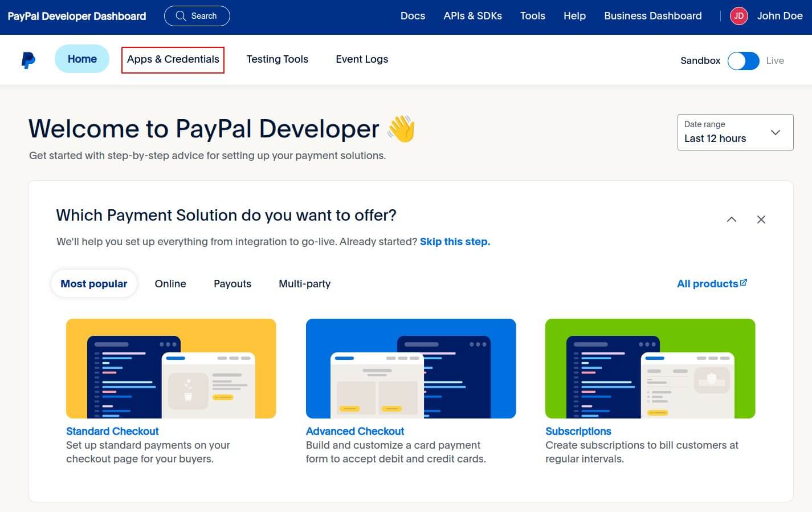This screenshot has height=512, width=812.
Task: Open Business Dashboard from top menu
Action: tap(652, 16)
